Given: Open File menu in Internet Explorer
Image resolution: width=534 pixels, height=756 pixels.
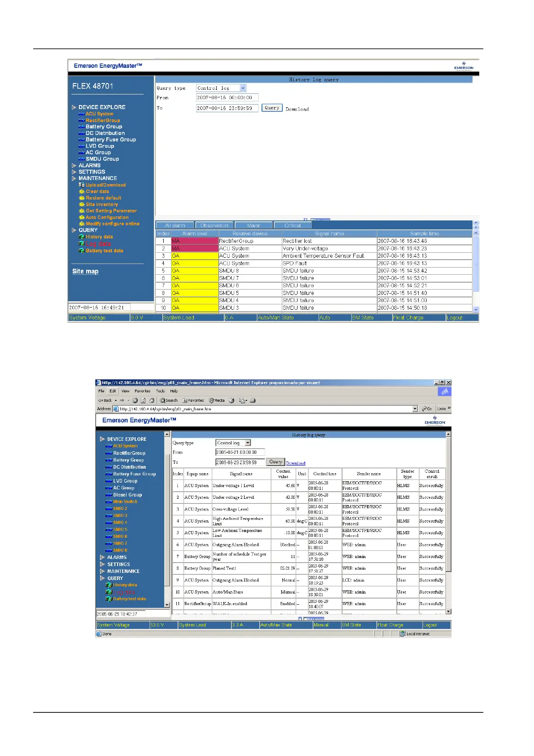Looking at the screenshot, I should click(101, 391).
